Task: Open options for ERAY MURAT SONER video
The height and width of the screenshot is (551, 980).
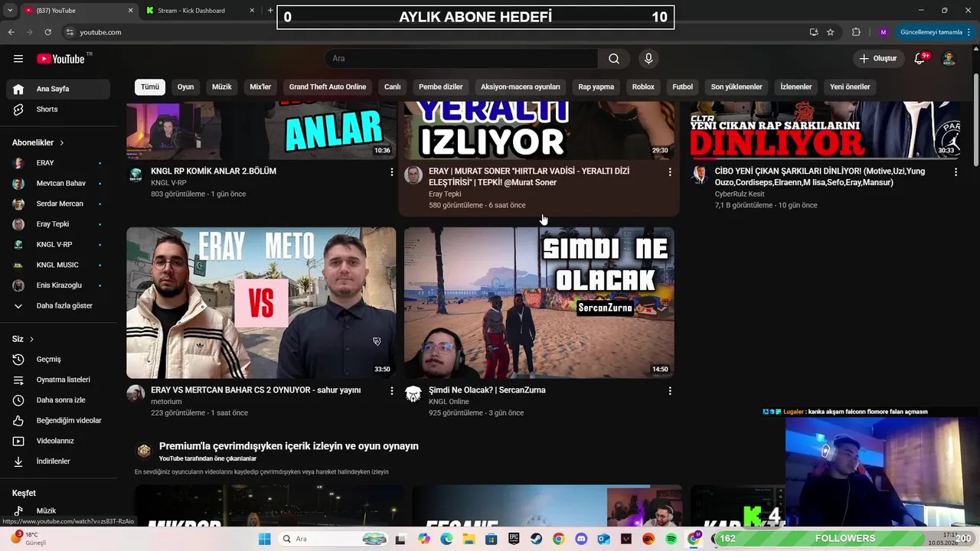Action: pyautogui.click(x=670, y=172)
